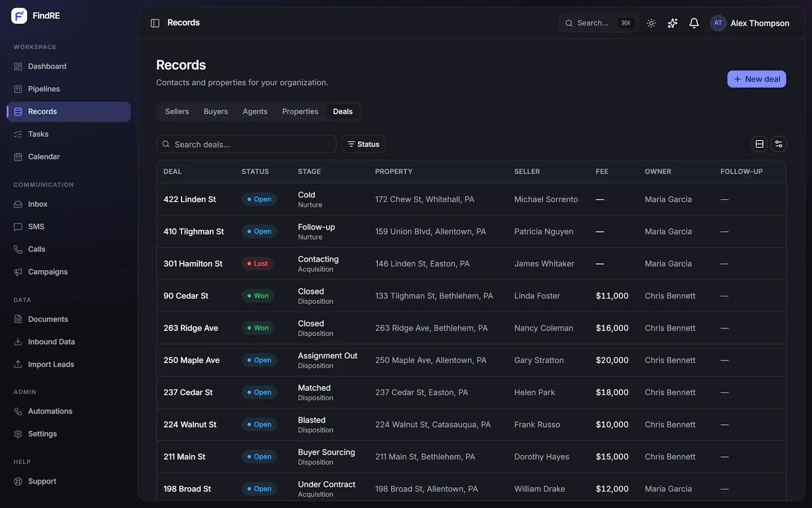
Task: Click the Buyer Sourcing stage cell
Action: coord(326,457)
